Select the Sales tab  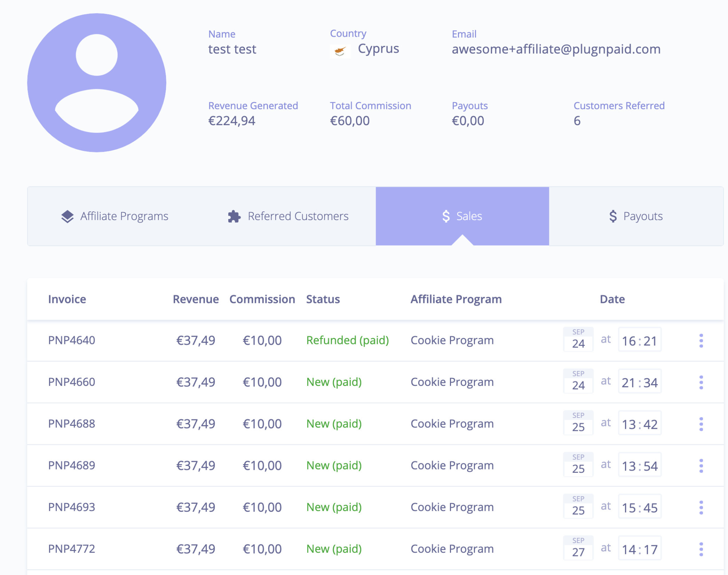click(x=462, y=216)
